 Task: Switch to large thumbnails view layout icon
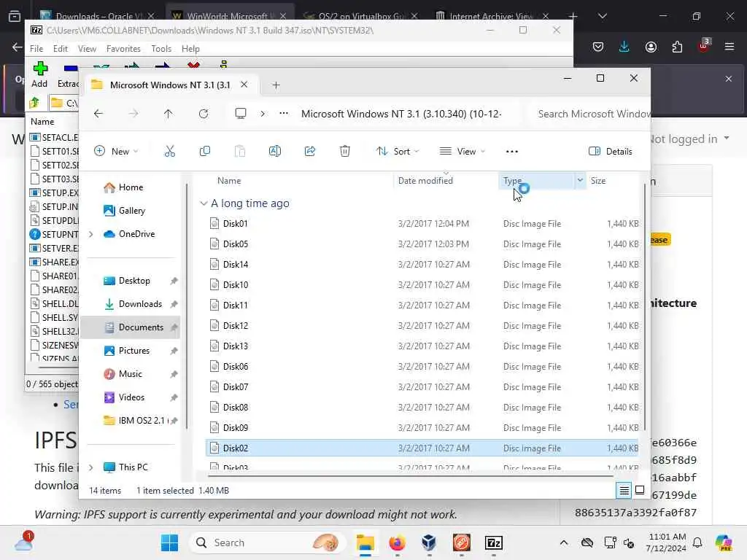pos(640,490)
